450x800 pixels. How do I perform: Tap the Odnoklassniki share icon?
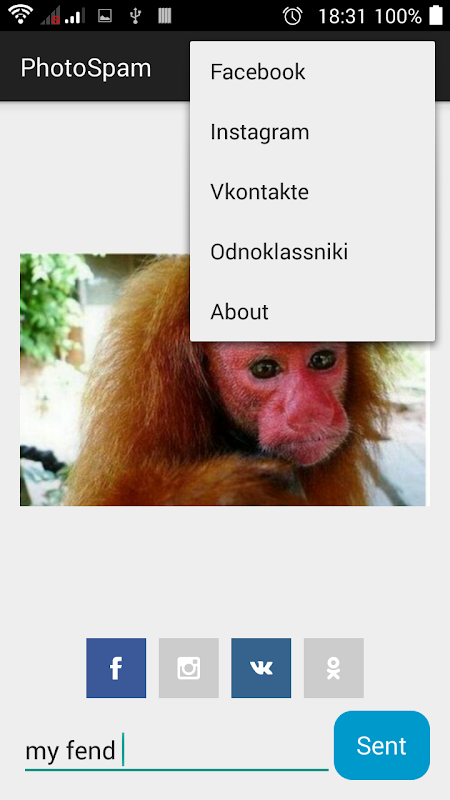(333, 667)
